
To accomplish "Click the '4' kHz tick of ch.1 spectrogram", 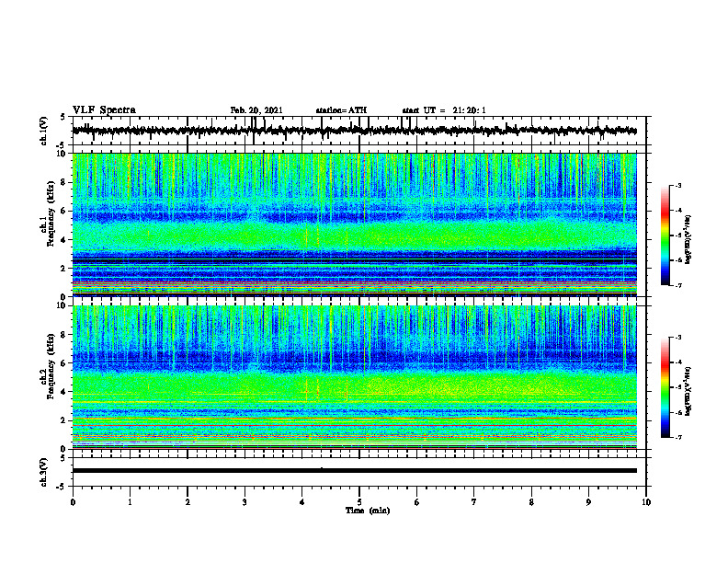I will 64,240.
